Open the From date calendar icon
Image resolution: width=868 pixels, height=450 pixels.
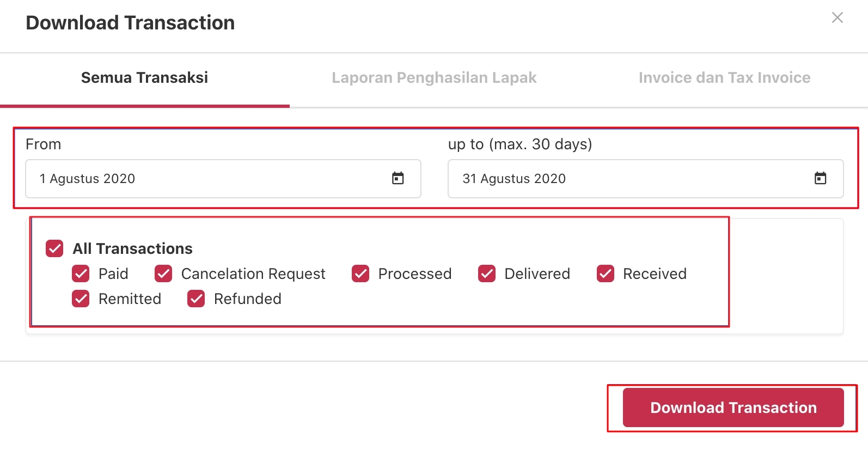(398, 178)
